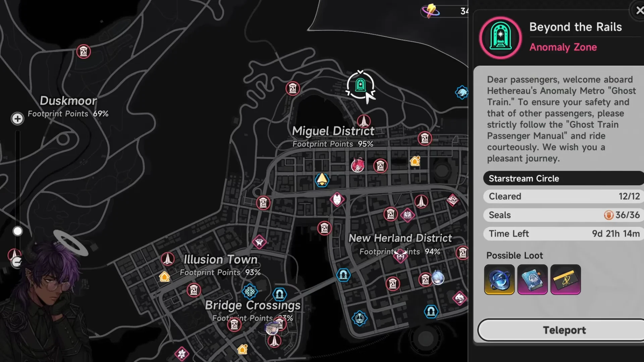Click the blue arch marker above Bridge Crossings
Viewport: 644px width, 362px height.
tap(280, 295)
